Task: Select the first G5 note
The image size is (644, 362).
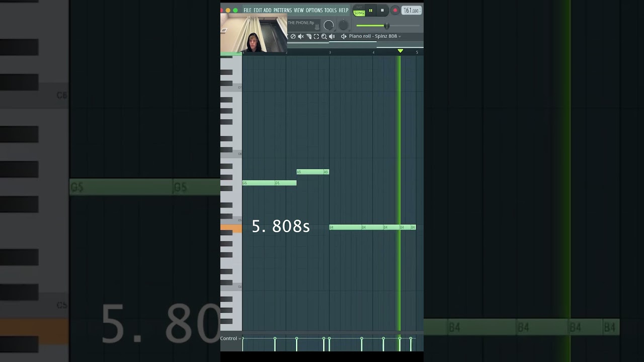Action: [x=259, y=183]
